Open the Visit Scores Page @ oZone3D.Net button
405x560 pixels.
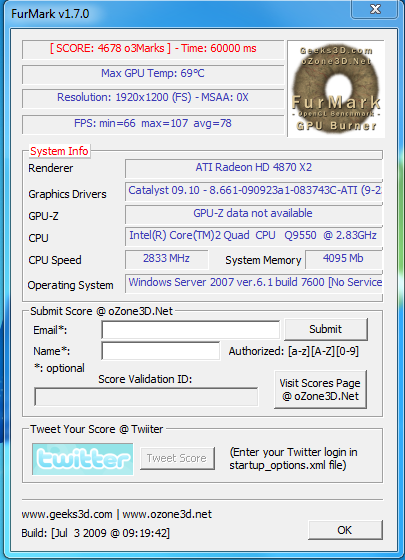320,390
